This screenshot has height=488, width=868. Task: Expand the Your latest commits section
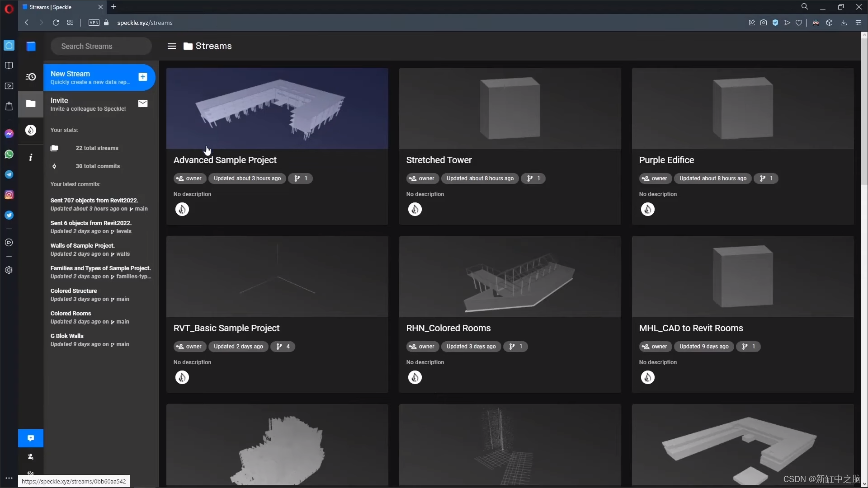(x=75, y=183)
